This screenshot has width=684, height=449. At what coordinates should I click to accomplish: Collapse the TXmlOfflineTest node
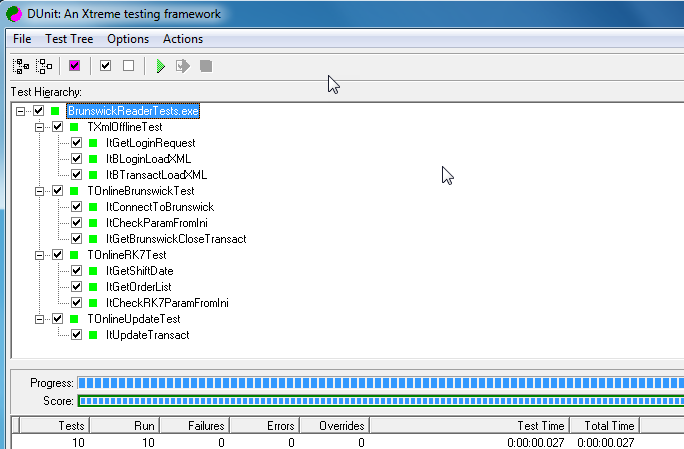41,127
